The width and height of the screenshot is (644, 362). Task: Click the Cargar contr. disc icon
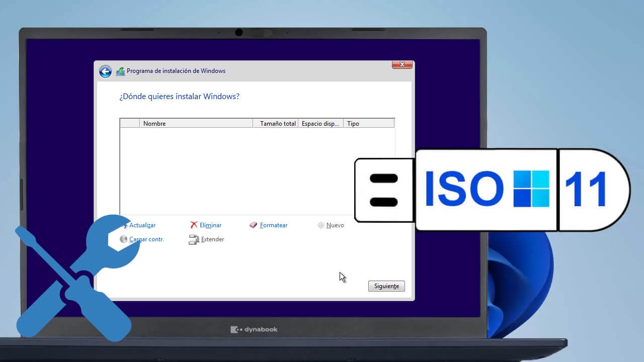click(x=124, y=239)
